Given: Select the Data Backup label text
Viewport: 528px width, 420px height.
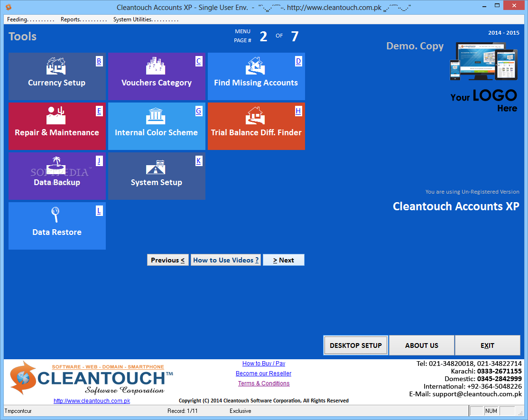Looking at the screenshot, I should click(57, 183).
